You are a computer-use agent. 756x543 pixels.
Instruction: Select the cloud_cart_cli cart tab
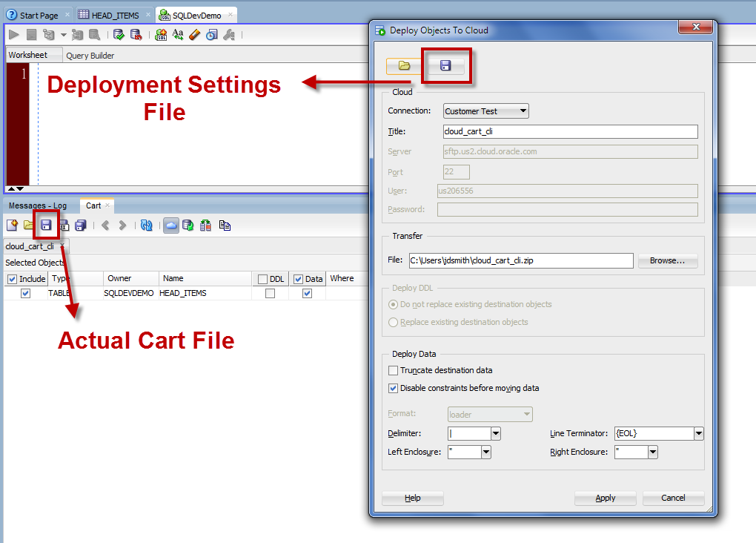[x=30, y=246]
